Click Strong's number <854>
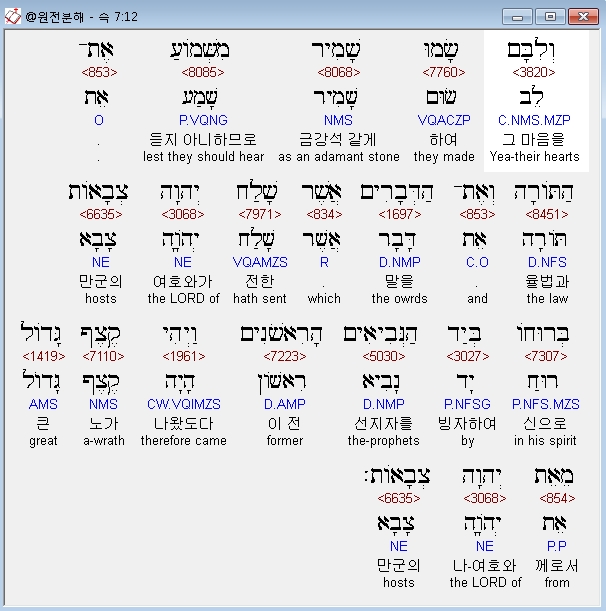The image size is (606, 611). click(x=557, y=498)
